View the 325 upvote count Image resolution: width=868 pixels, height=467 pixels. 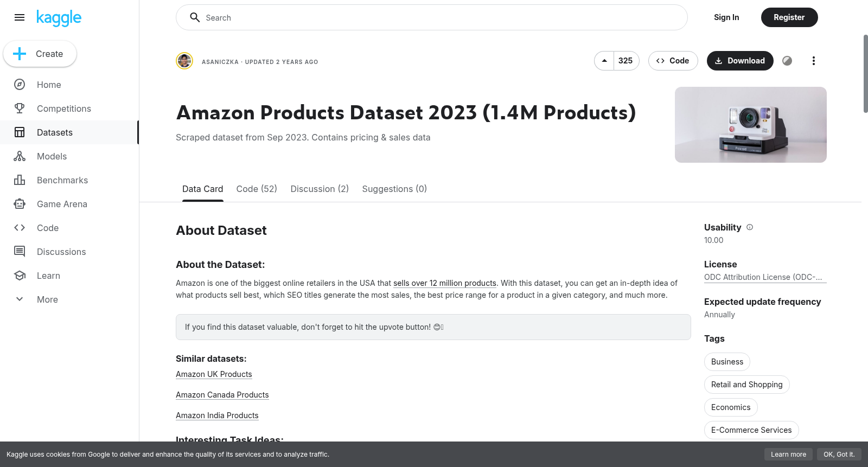(x=626, y=61)
